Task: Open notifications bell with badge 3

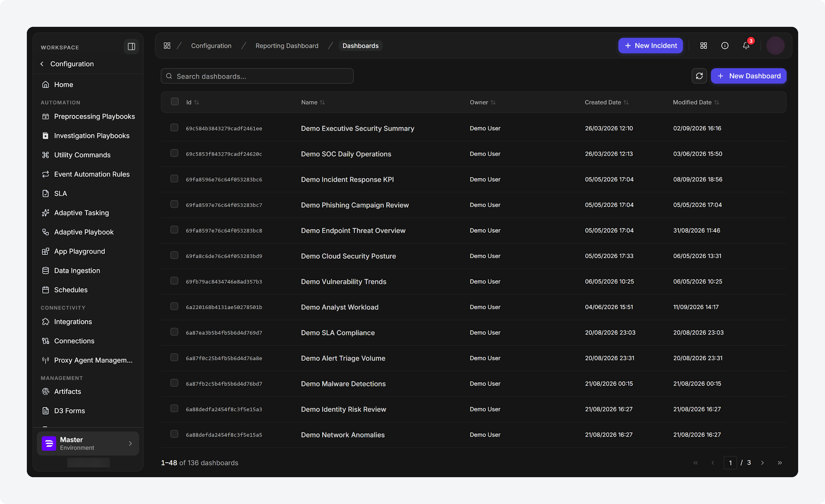Action: [x=746, y=45]
